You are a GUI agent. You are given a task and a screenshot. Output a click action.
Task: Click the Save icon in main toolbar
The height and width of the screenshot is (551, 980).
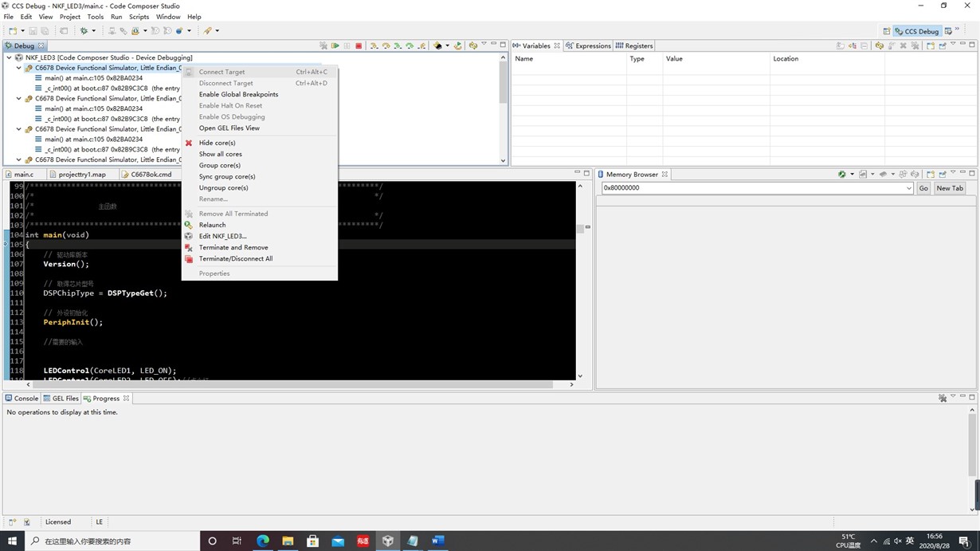[x=34, y=30]
